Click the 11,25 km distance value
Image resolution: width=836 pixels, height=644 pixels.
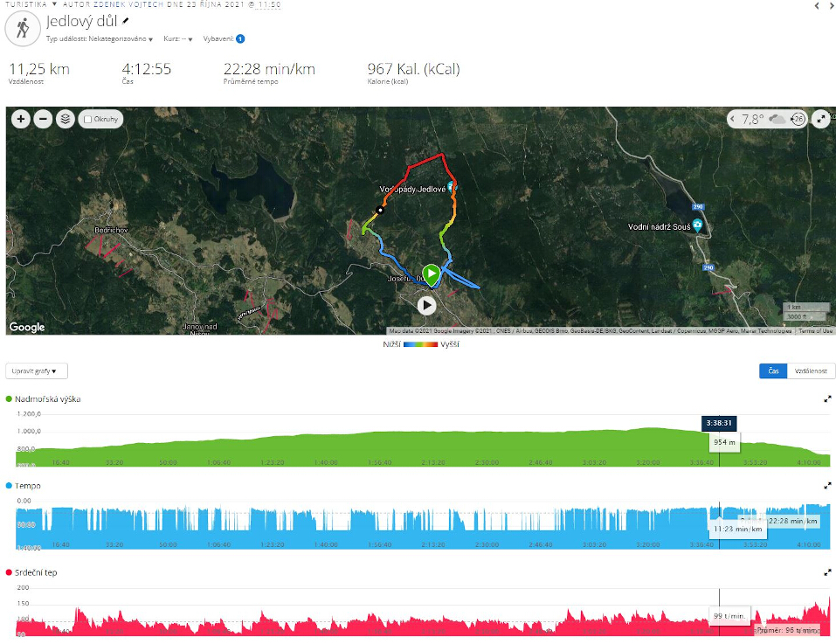39,69
